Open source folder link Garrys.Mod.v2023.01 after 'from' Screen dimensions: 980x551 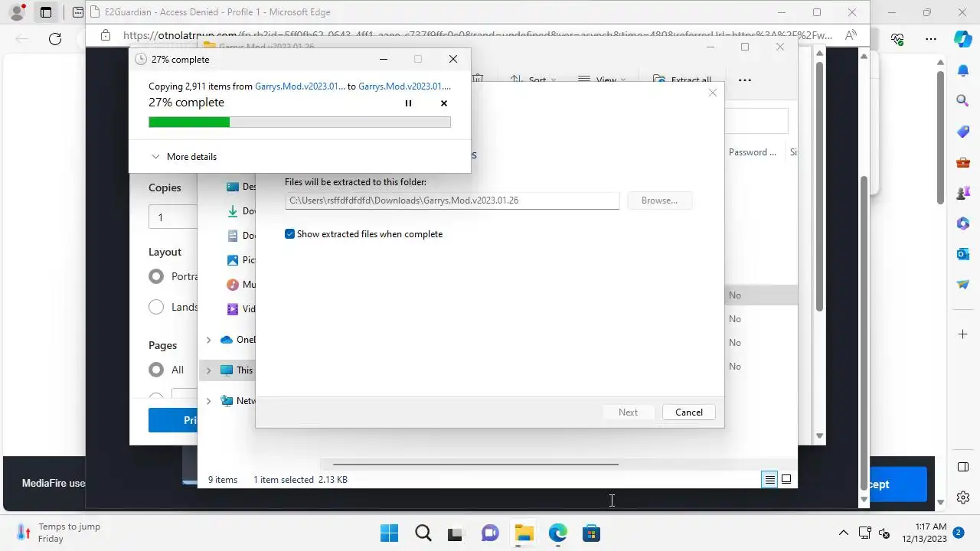pos(300,86)
